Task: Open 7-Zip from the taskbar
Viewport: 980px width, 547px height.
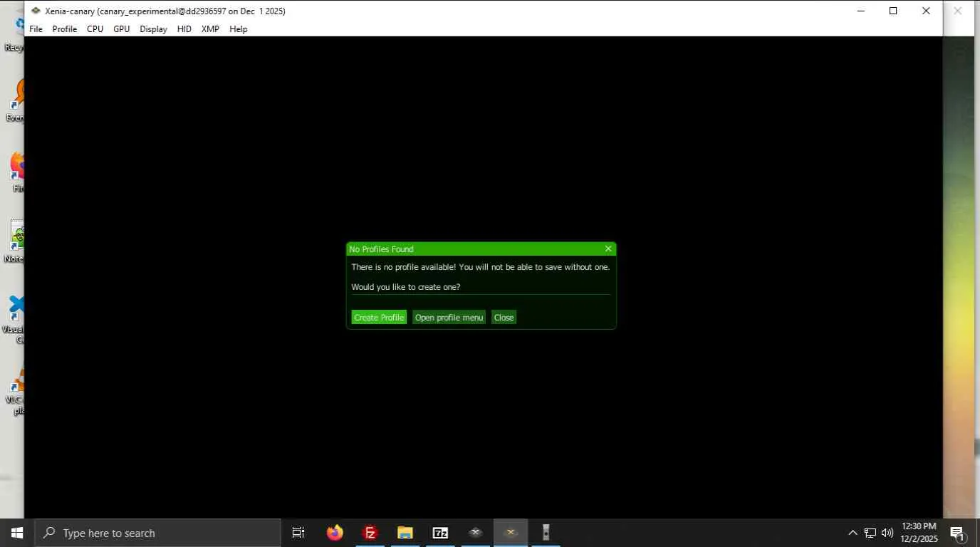Action: 440,533
